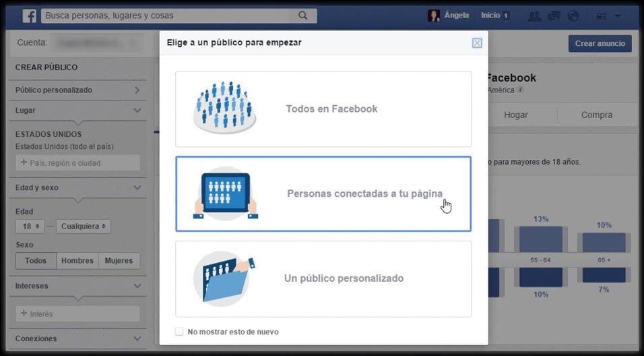
Task: Choose 'Personas conectadas a tu página' option
Action: (x=323, y=194)
